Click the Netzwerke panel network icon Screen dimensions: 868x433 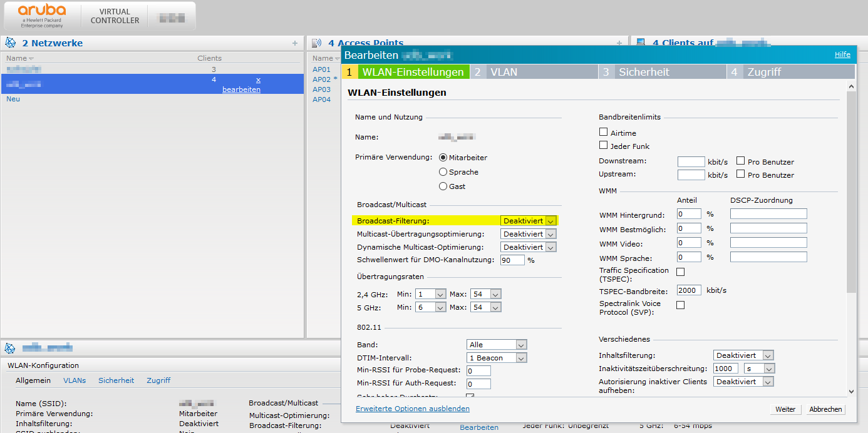11,43
